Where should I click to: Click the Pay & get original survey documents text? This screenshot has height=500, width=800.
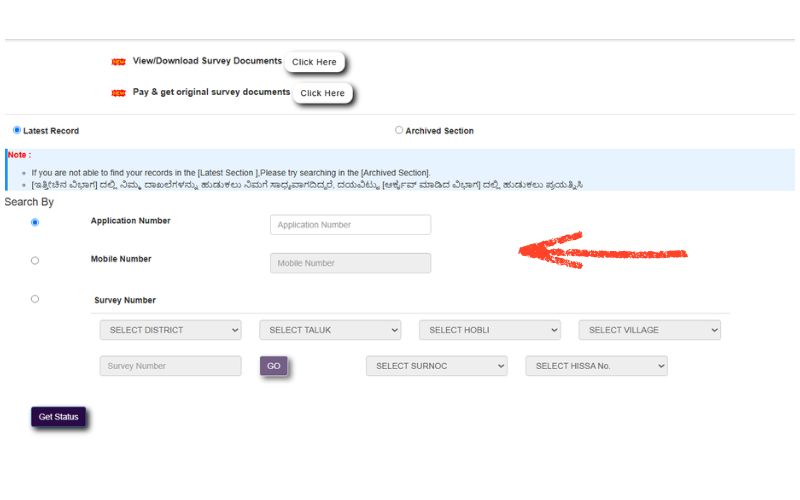pos(211,92)
